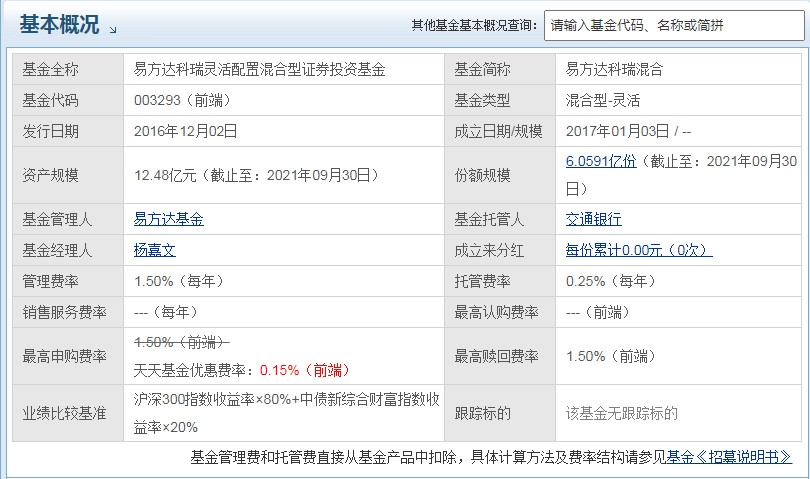The height and width of the screenshot is (479, 810).
Task: Select the fund short name 易方达科瑞混合
Action: point(614,69)
